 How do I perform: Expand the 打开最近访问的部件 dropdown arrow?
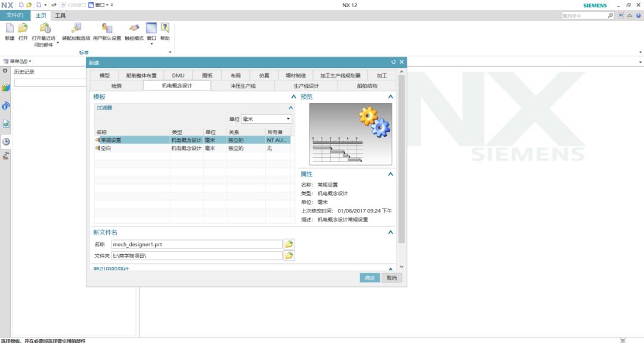tap(57, 42)
